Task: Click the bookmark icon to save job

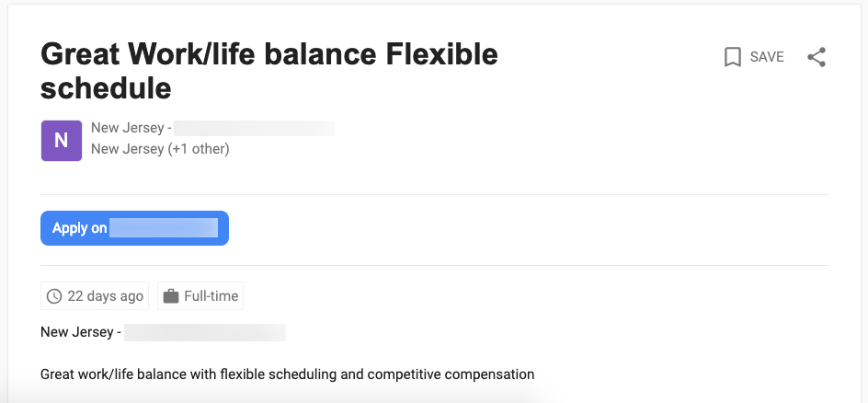Action: (x=733, y=57)
